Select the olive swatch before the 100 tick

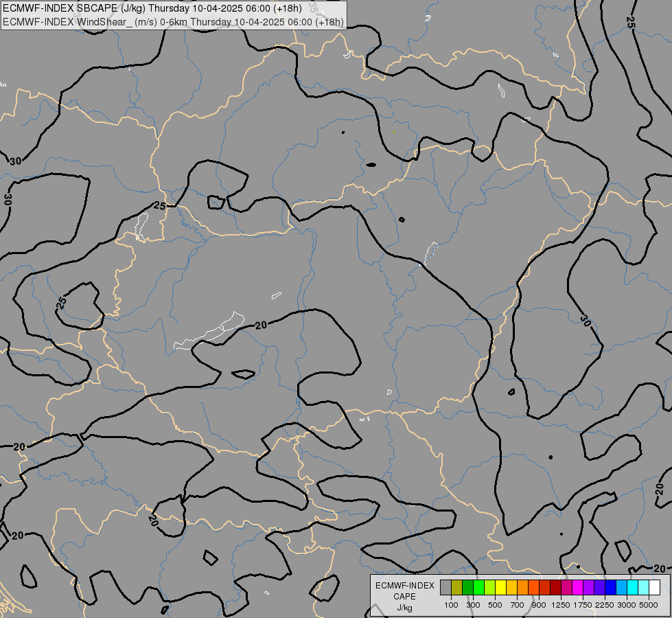point(457,588)
